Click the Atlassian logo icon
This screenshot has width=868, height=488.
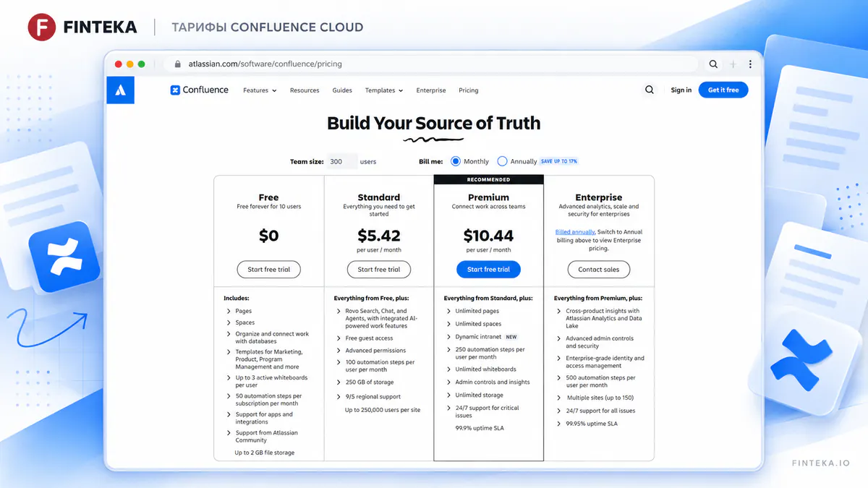pyautogui.click(x=120, y=90)
